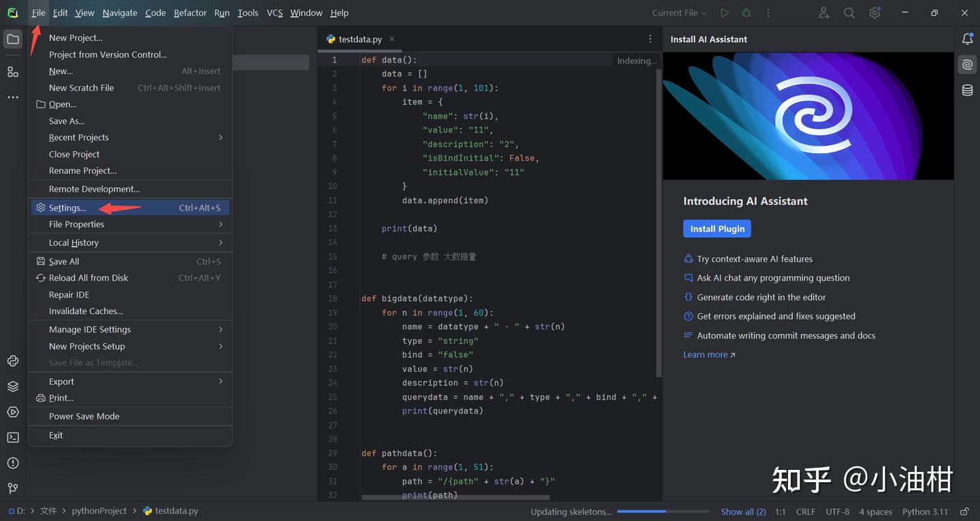Close the testdata.py editor tab
This screenshot has height=521, width=980.
(392, 40)
